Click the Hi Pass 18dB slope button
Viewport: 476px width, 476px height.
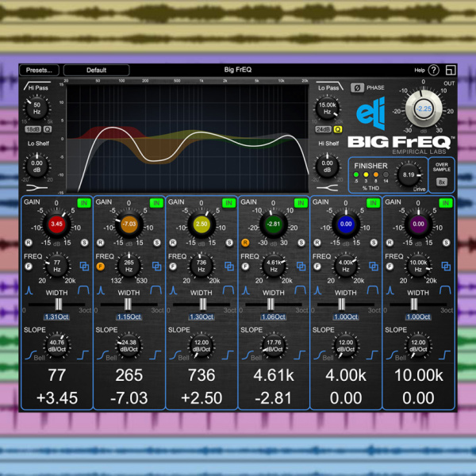pos(33,129)
